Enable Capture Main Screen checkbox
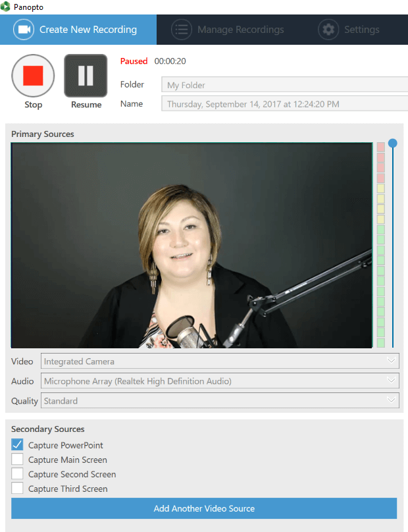 [17, 459]
